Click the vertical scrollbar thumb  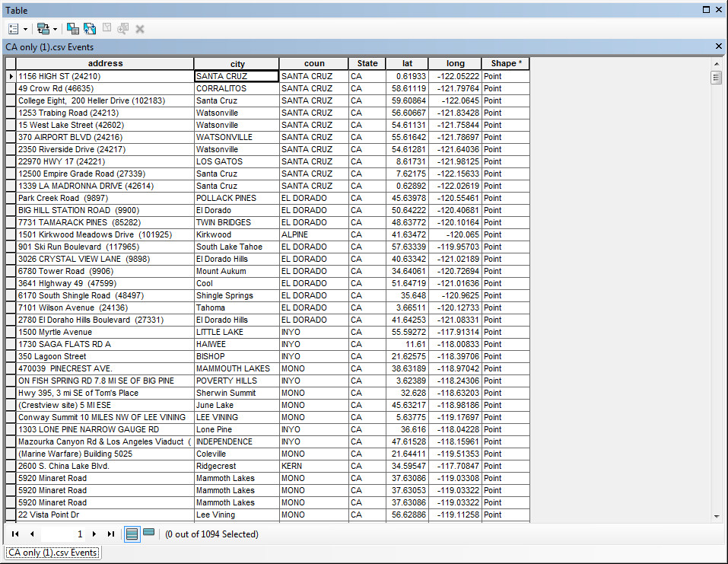(716, 77)
